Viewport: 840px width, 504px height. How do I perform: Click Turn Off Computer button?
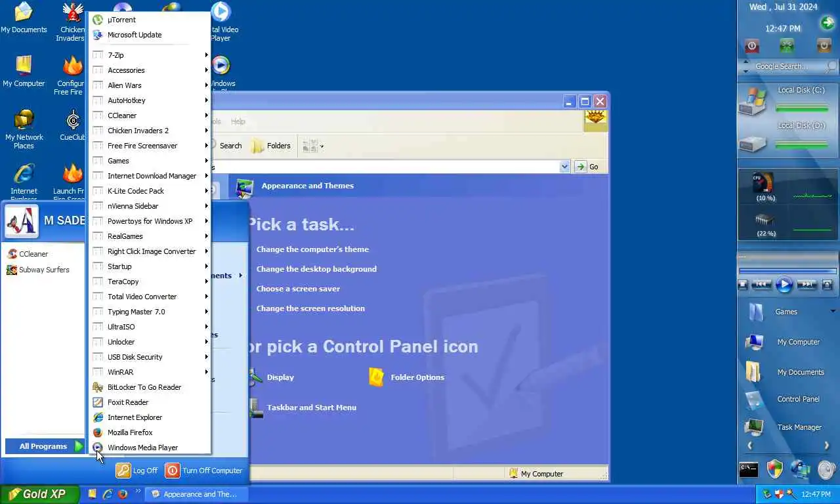coord(204,471)
